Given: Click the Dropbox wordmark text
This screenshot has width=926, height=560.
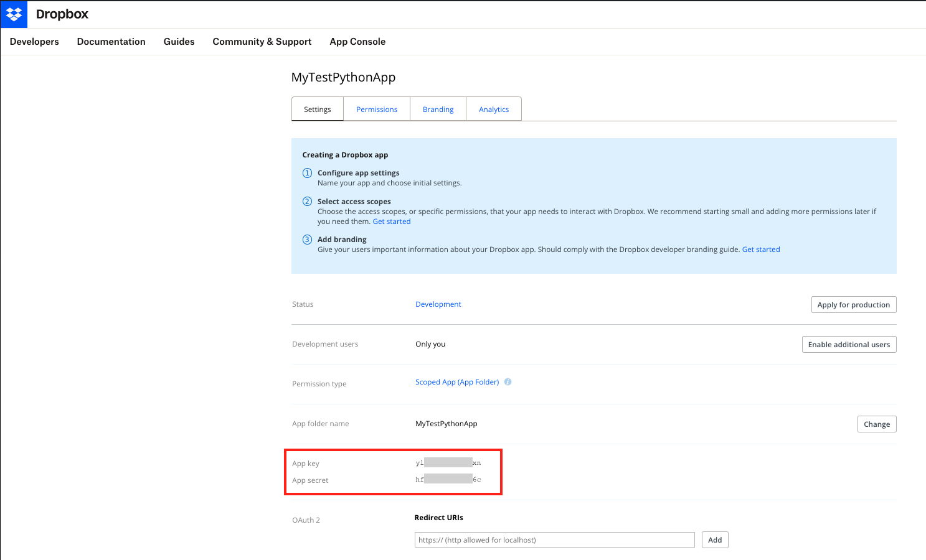Looking at the screenshot, I should point(62,14).
